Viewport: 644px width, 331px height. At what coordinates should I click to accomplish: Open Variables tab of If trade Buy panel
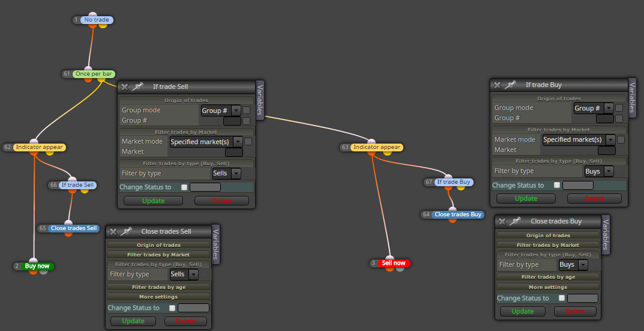(633, 98)
